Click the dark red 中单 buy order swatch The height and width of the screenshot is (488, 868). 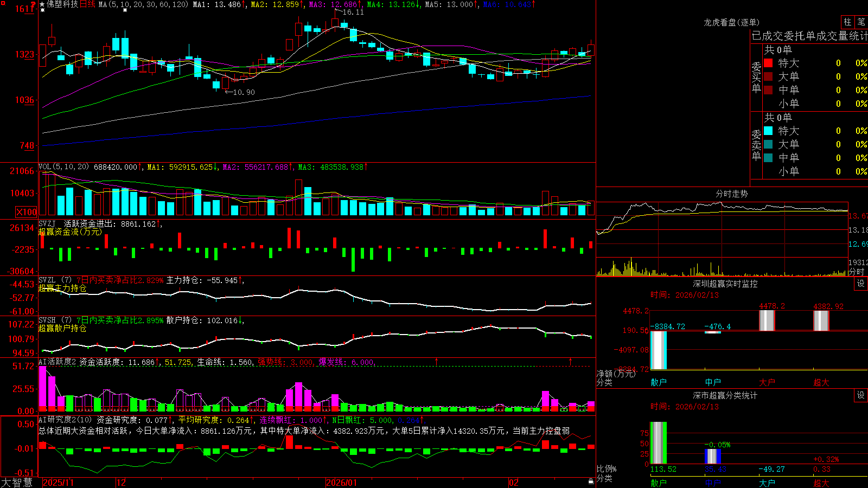click(768, 90)
